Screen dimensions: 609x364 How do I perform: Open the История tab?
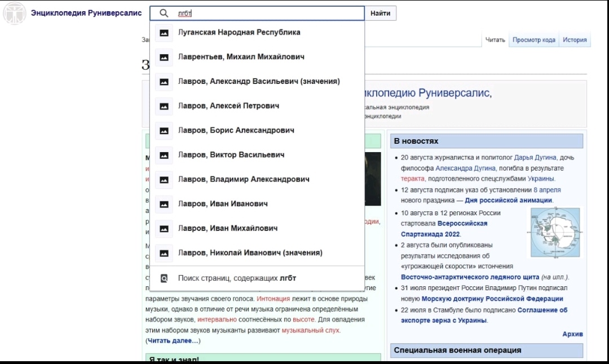click(575, 39)
